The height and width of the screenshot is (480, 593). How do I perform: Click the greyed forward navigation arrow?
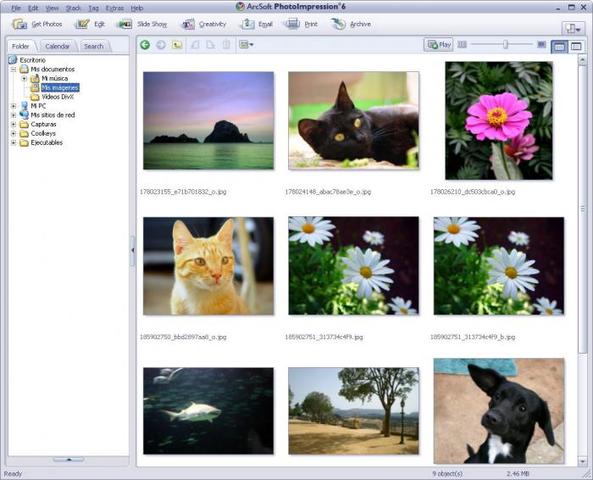pyautogui.click(x=161, y=45)
